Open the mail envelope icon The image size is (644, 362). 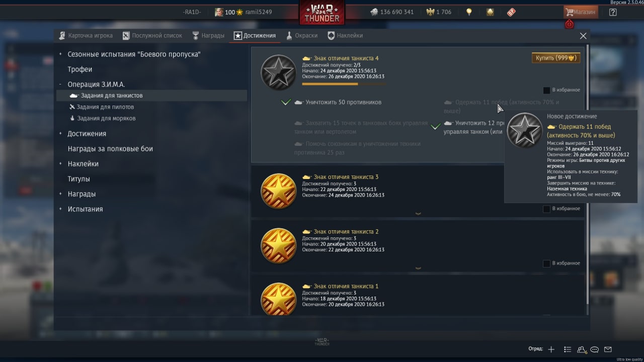pyautogui.click(x=608, y=349)
